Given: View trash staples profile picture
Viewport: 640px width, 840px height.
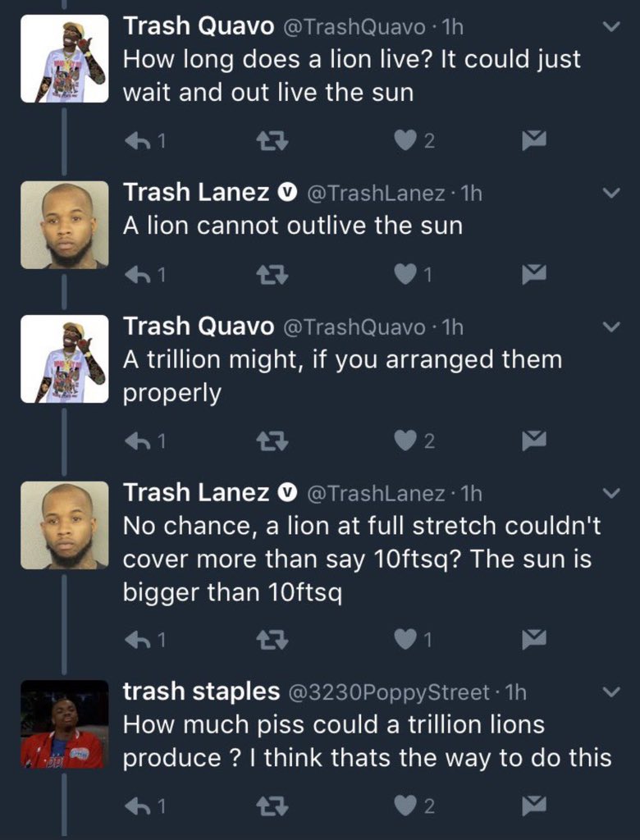Looking at the screenshot, I should pos(64,724).
